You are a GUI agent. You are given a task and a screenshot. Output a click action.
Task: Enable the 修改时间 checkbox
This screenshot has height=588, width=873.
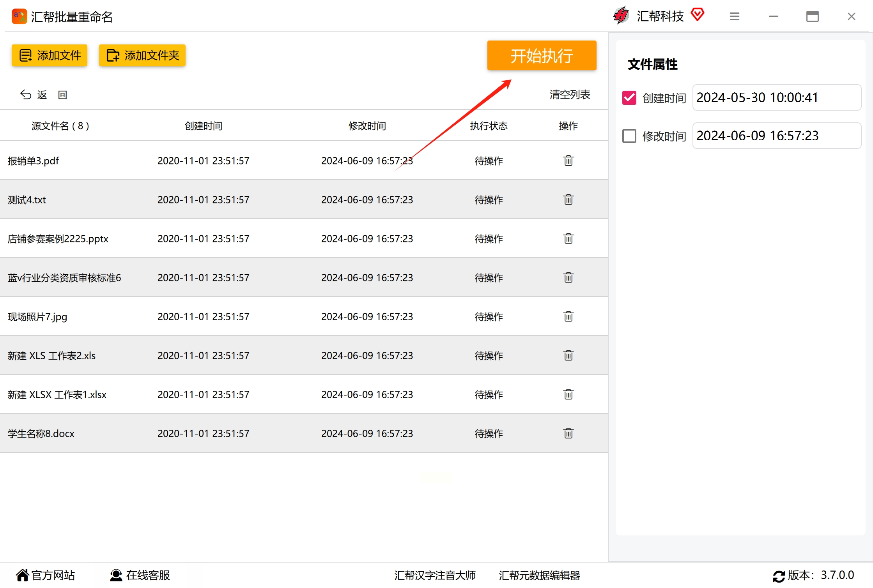pos(629,136)
